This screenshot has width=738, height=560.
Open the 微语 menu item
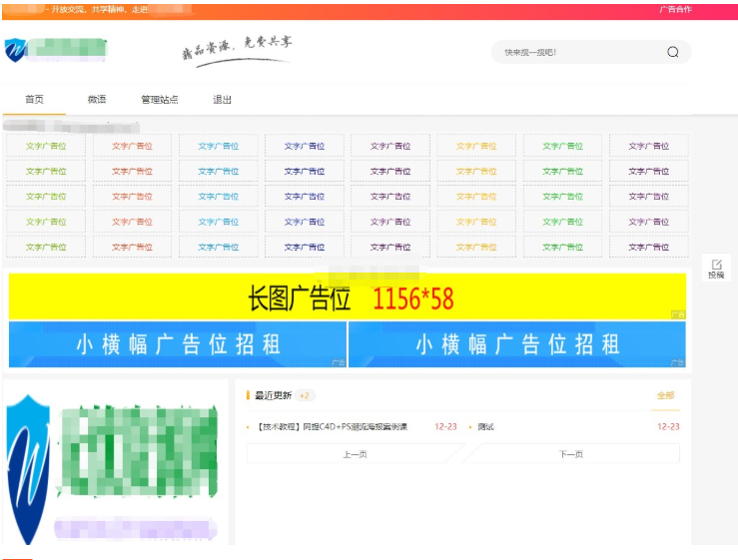pyautogui.click(x=97, y=99)
